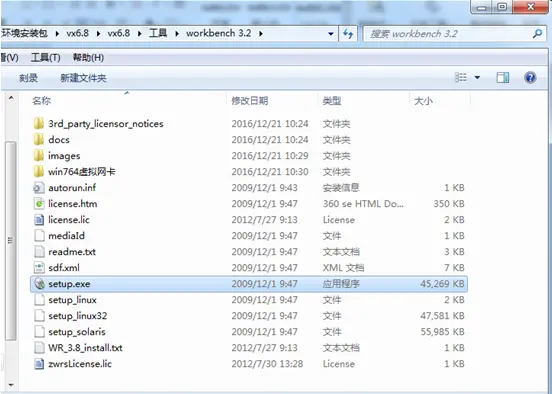Viewport: 552px width, 394px height.
Task: Click the setup.exe installer icon
Action: [39, 284]
